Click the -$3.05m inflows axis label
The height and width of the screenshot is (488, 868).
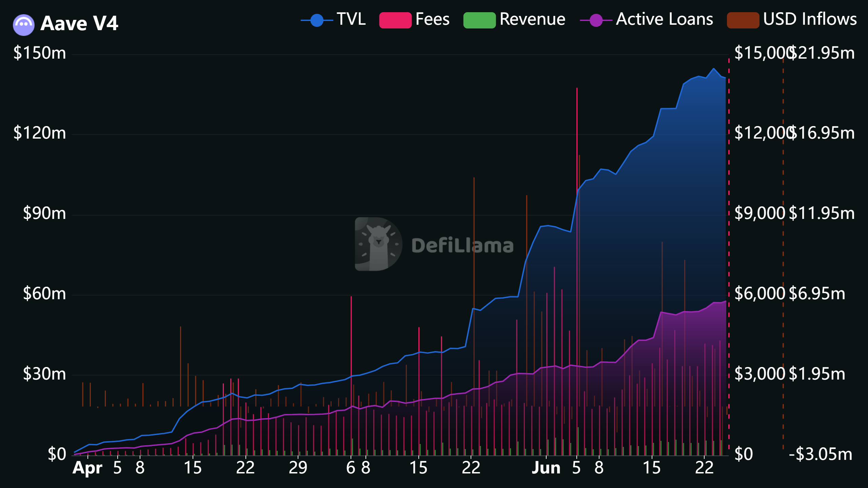821,454
